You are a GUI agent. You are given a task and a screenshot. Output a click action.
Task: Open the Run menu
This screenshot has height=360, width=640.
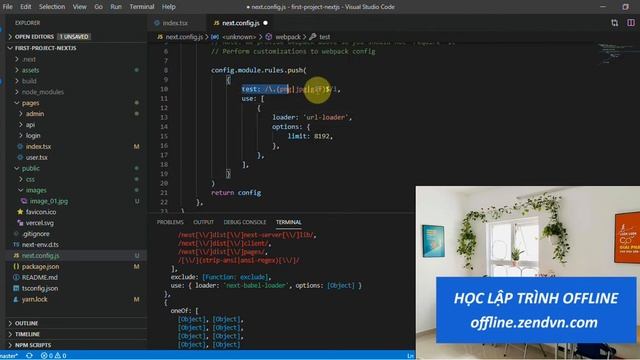tap(116, 7)
